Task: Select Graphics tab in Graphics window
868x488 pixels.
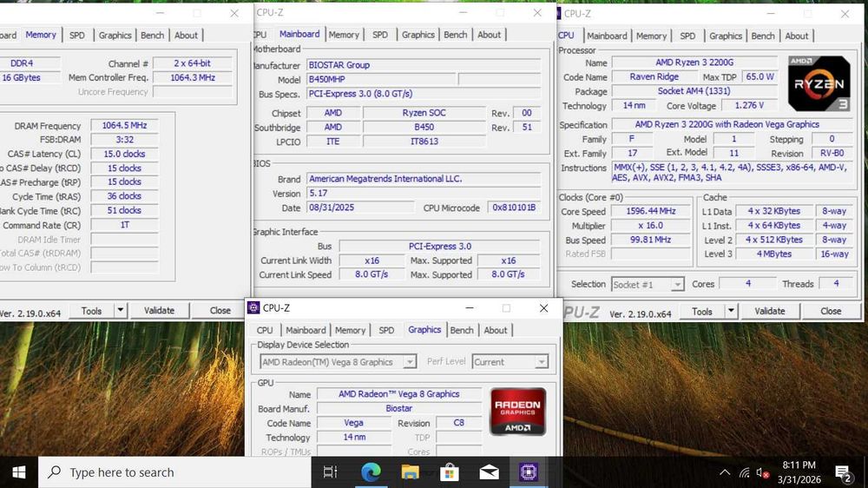Action: click(424, 330)
